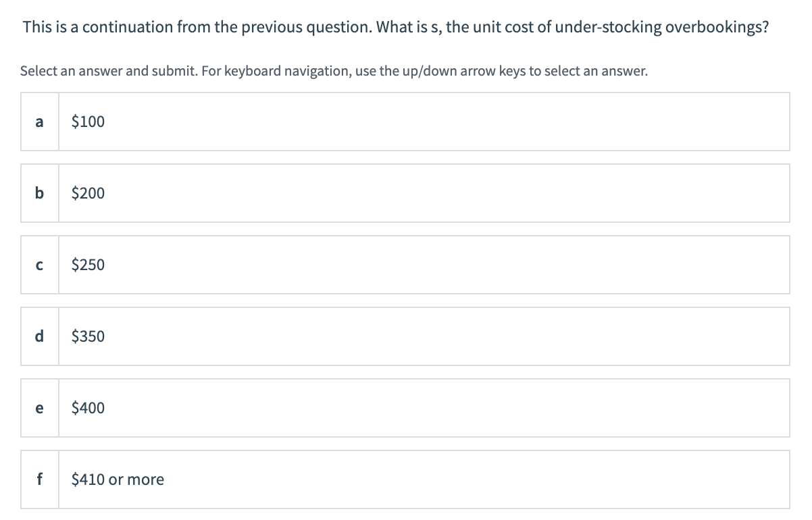Click the letter cell labeled d

[x=39, y=336]
